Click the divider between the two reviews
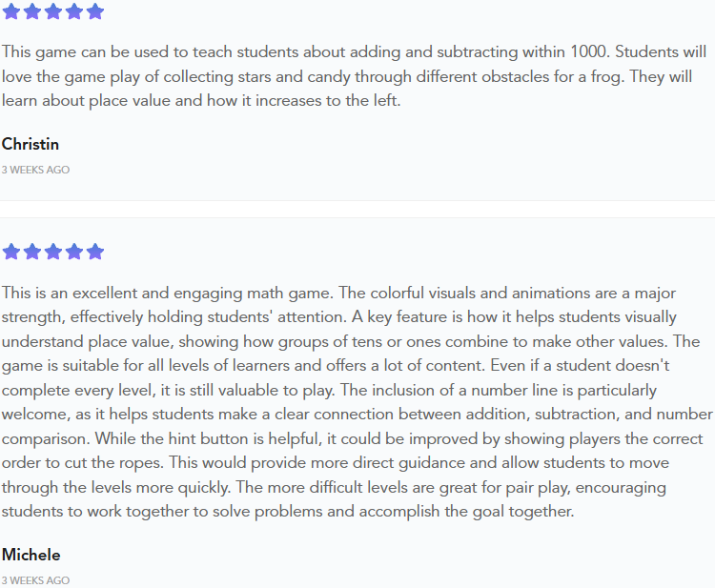715x588 pixels. pyautogui.click(x=357, y=201)
